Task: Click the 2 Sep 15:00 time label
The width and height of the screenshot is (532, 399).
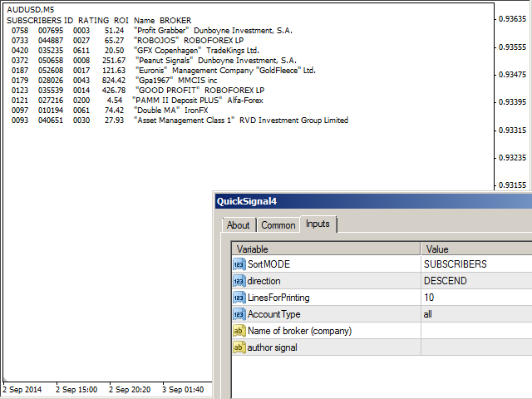Action: [x=76, y=390]
